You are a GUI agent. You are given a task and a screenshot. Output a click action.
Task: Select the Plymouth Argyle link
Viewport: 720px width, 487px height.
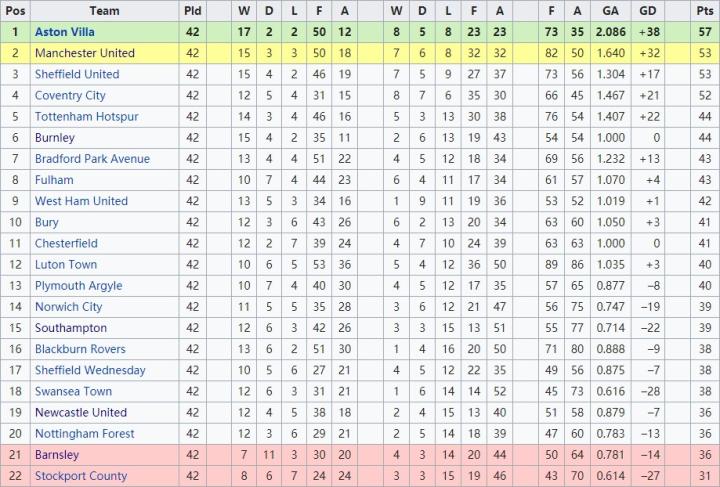tap(78, 286)
